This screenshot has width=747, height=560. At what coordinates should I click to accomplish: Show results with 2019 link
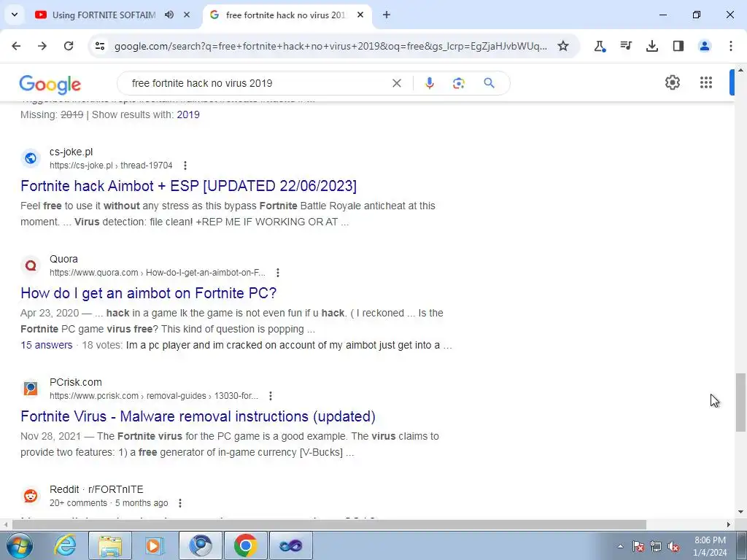tap(188, 114)
